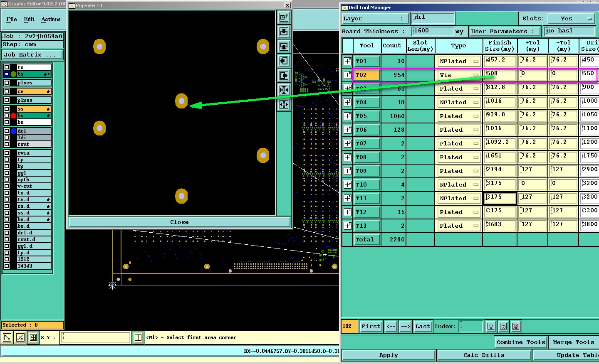Pan Popview right with the right-arrow icon
The width and height of the screenshot is (599, 364).
click(x=284, y=75)
